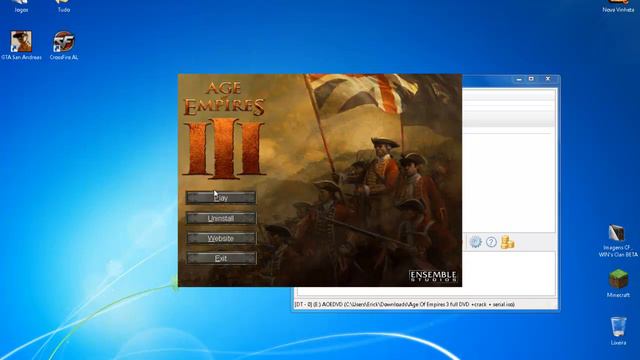Click the gold coins icon in Daemon Tools
The width and height of the screenshot is (640, 360).
pyautogui.click(x=507, y=242)
